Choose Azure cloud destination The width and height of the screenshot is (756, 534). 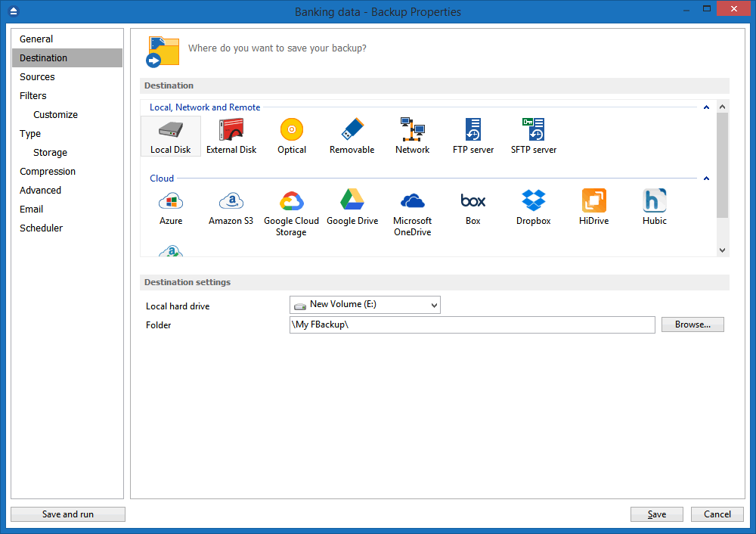(171, 207)
